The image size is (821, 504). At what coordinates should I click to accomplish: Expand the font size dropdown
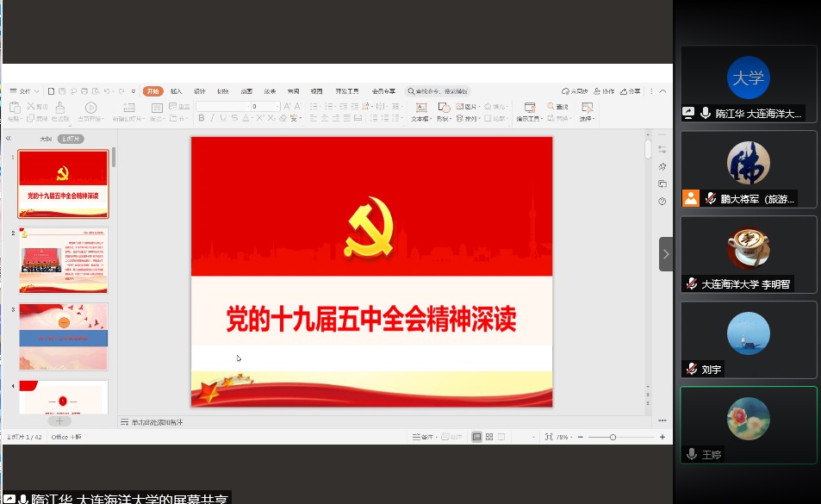pyautogui.click(x=277, y=106)
